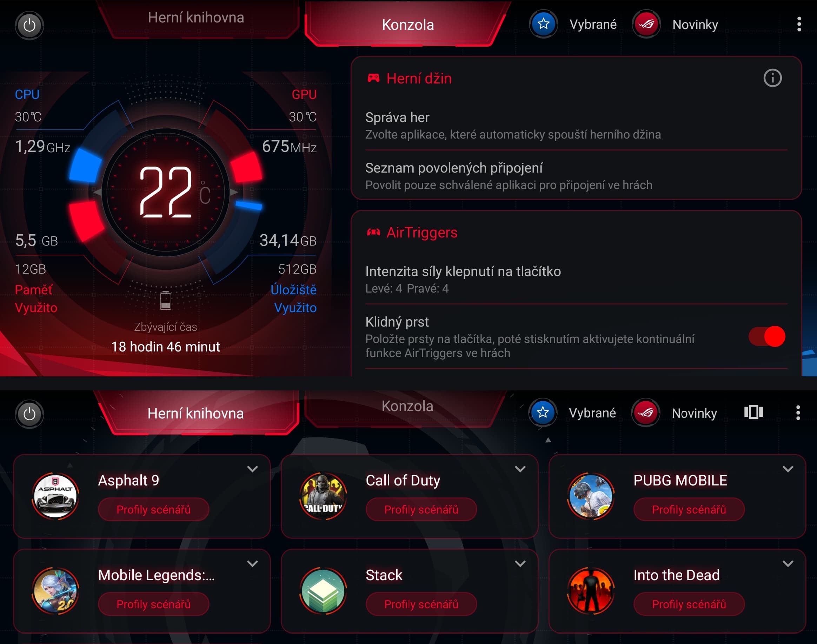Open Profily scénářů for Into the Dead

pos(689,604)
